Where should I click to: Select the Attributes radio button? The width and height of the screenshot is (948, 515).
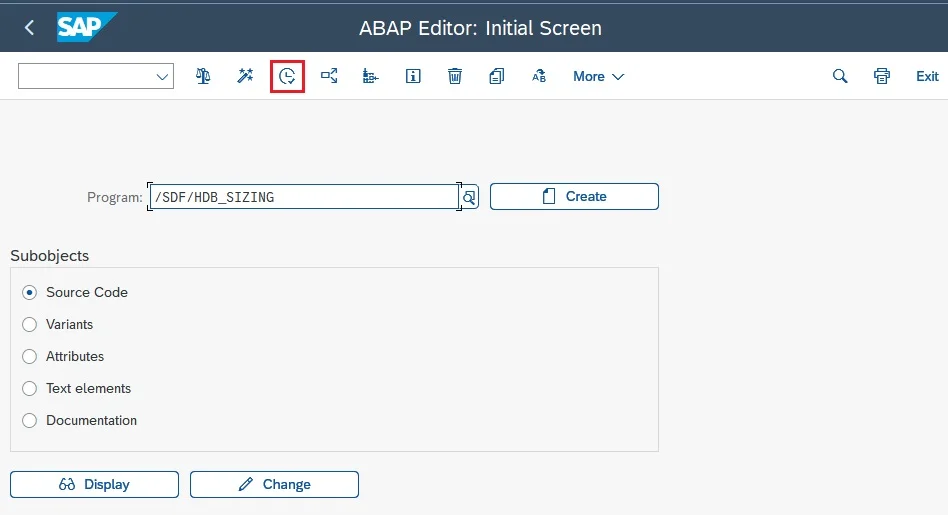[30, 357]
